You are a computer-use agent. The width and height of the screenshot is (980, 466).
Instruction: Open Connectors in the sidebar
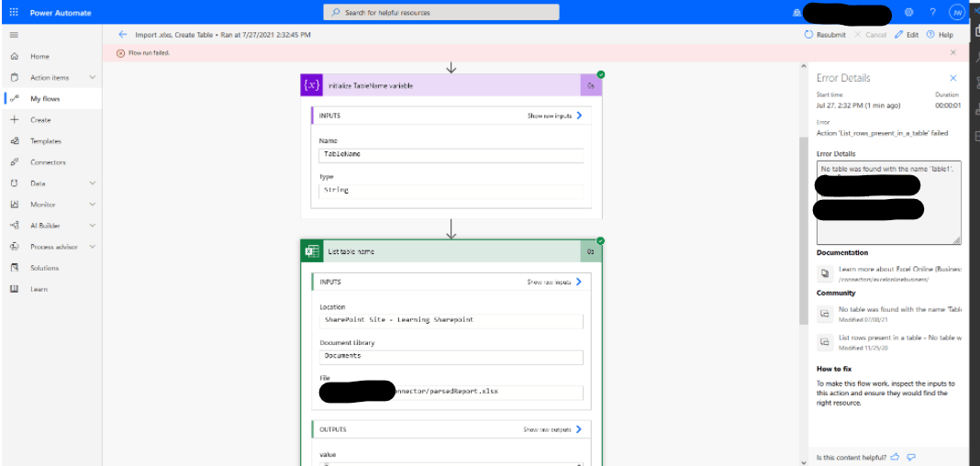click(48, 162)
